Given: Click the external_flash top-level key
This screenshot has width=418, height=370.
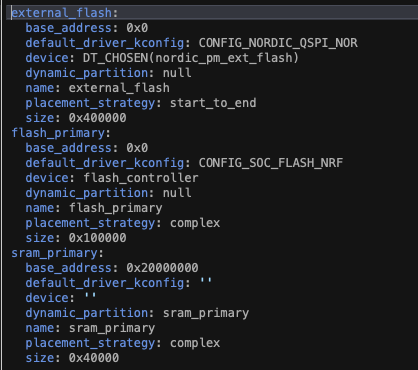Looking at the screenshot, I should [62, 13].
